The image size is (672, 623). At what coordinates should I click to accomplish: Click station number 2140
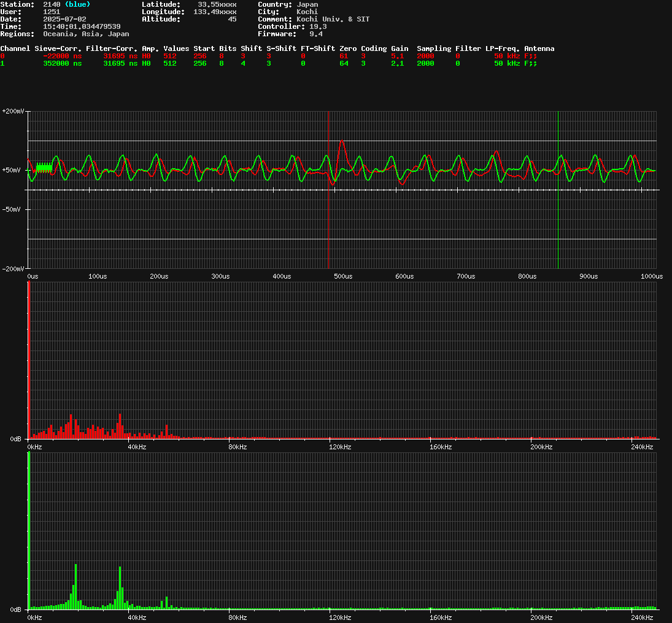[x=52, y=4]
